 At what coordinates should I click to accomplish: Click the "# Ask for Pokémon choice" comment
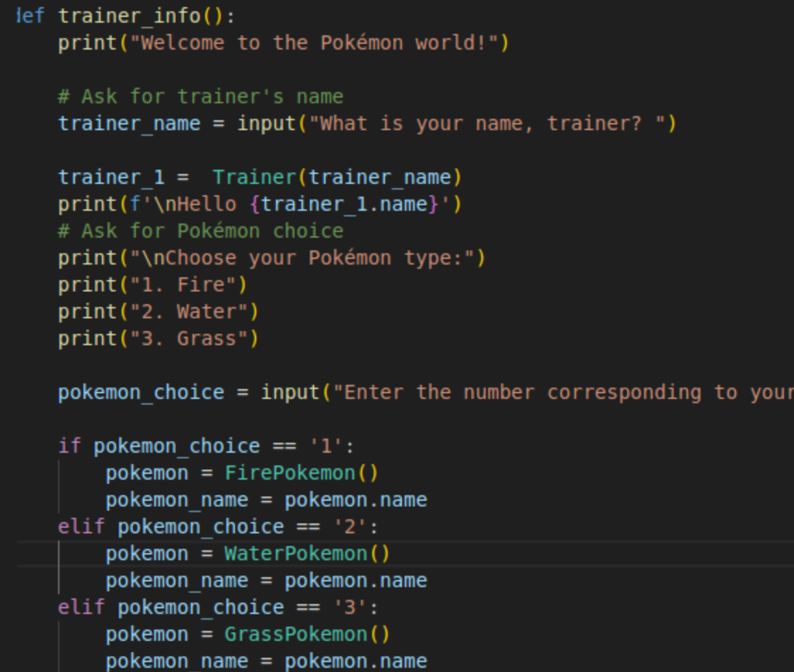(x=200, y=231)
